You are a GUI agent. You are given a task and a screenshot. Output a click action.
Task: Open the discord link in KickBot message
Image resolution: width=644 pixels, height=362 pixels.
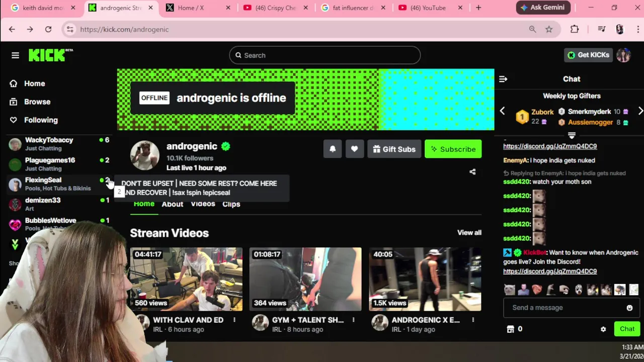(x=550, y=271)
